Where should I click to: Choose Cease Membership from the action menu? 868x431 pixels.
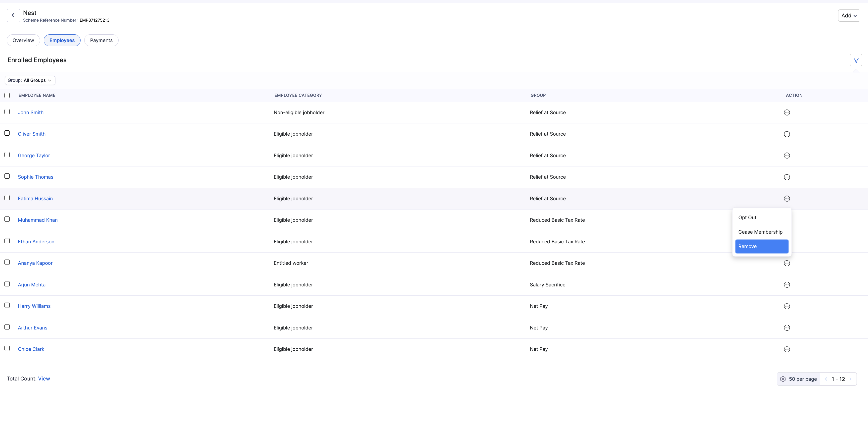click(x=762, y=232)
